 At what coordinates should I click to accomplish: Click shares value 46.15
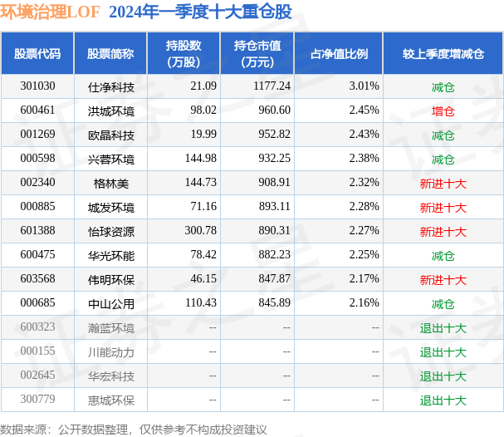click(x=203, y=279)
